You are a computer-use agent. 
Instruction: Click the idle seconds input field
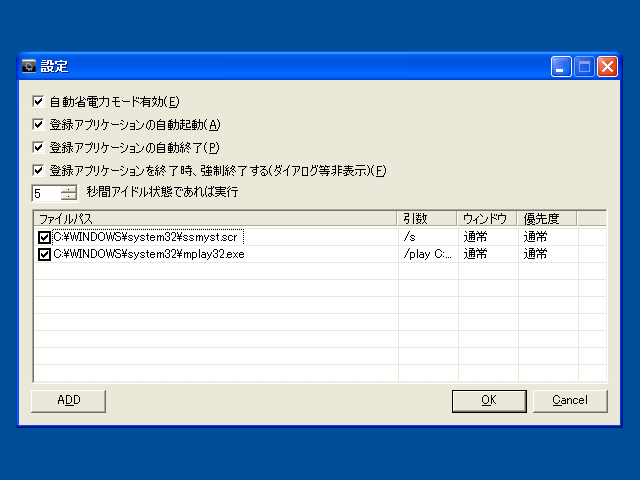pos(47,193)
